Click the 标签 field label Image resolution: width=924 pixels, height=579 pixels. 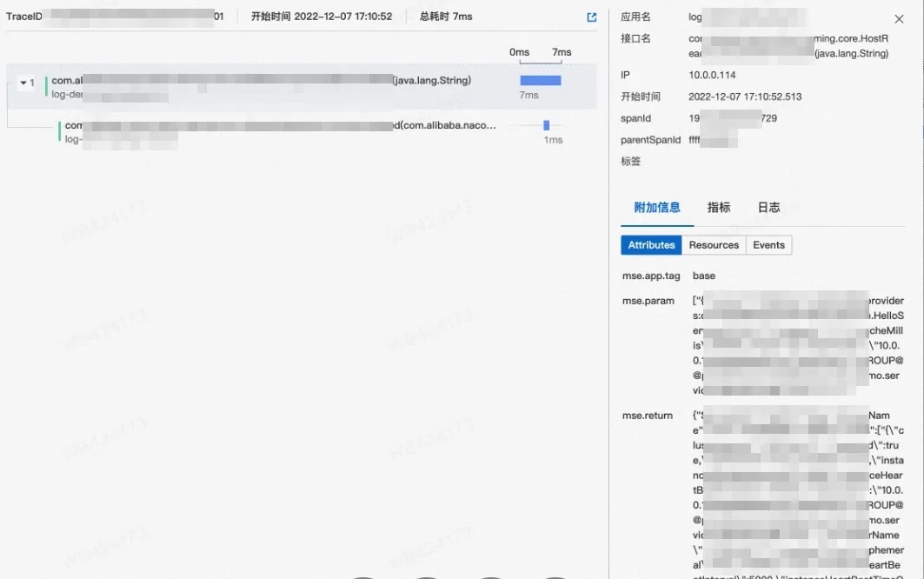coord(630,162)
